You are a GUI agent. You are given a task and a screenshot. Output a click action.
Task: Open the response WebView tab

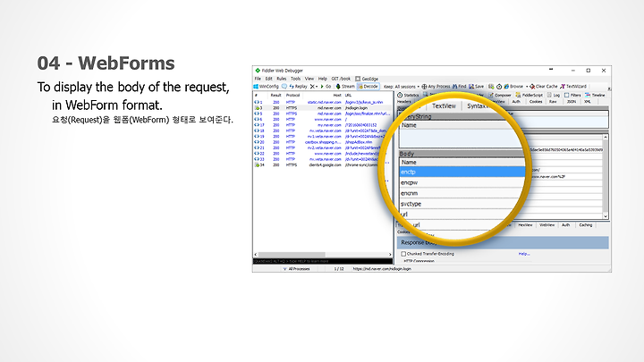click(547, 225)
